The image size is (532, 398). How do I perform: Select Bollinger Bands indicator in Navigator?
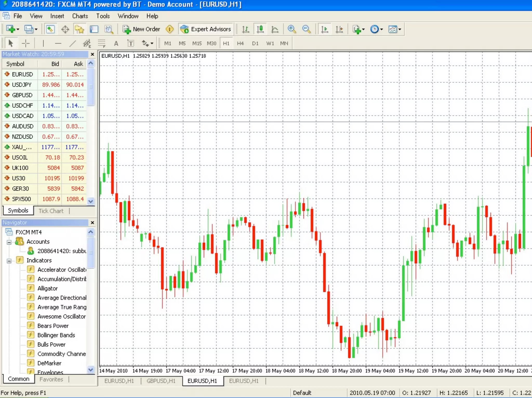pyautogui.click(x=56, y=335)
